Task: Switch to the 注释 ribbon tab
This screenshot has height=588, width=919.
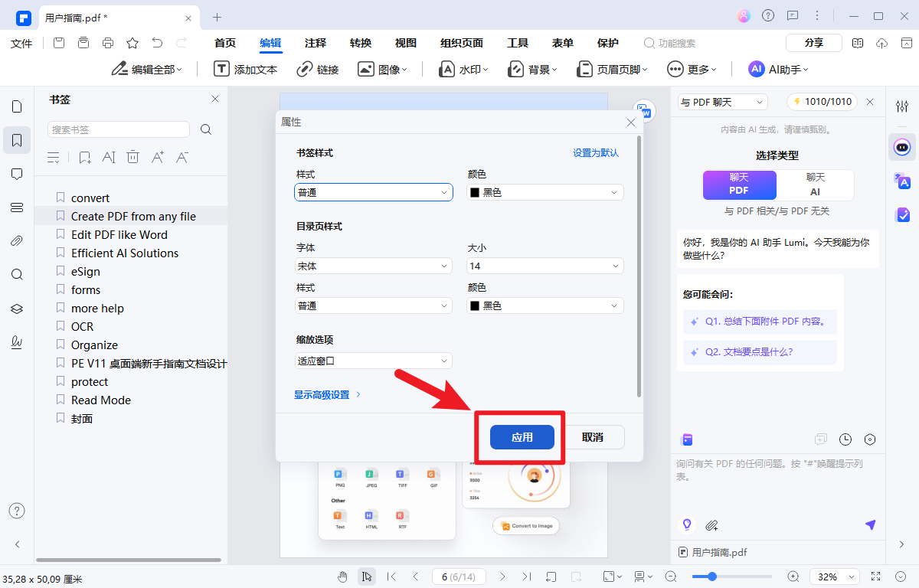Action: tap(315, 43)
